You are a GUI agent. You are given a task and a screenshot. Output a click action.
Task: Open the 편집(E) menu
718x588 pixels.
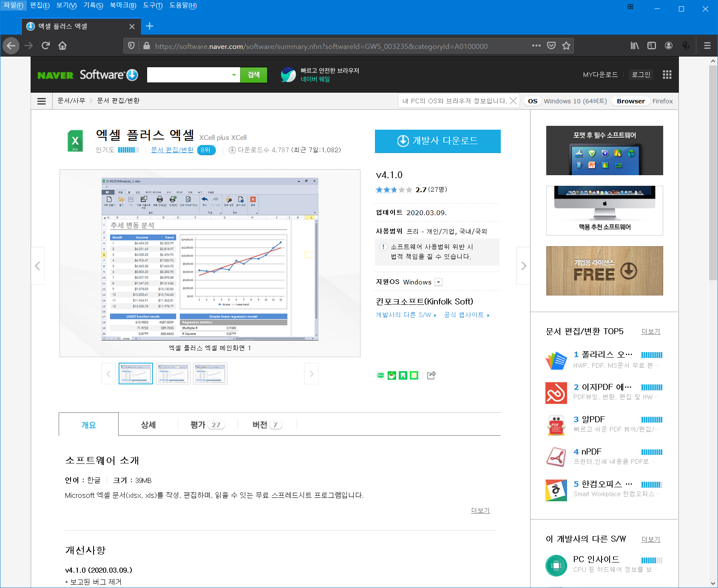point(40,6)
